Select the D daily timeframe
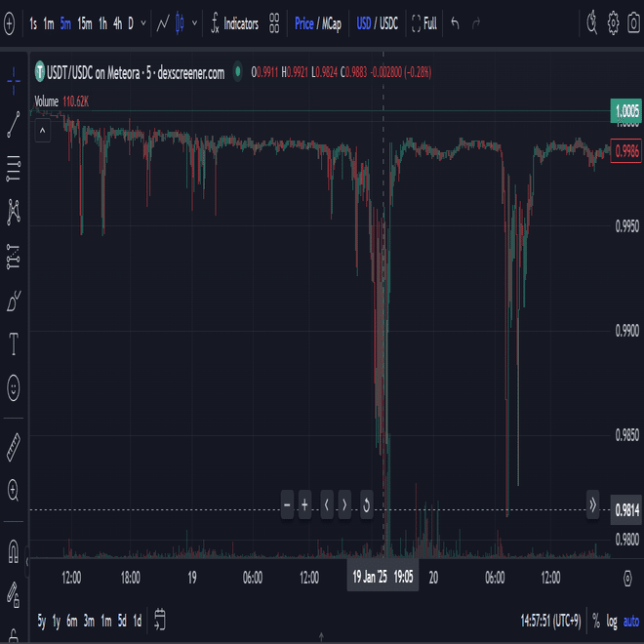The height and width of the screenshot is (644, 644). pos(131,23)
